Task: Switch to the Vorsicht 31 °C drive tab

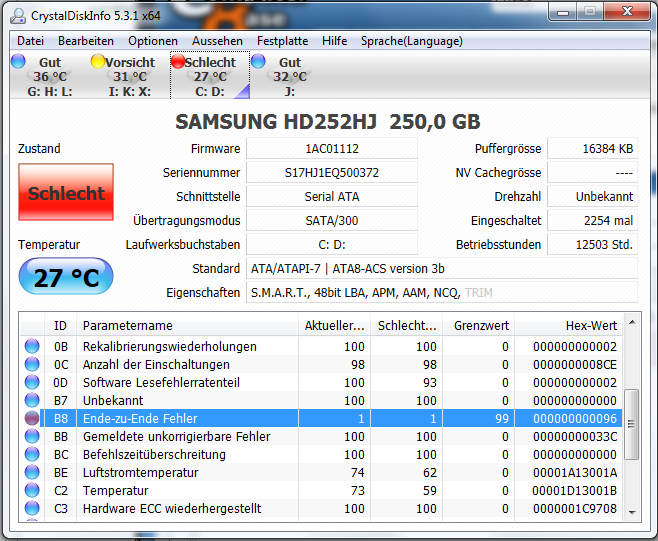Action: coord(130,76)
